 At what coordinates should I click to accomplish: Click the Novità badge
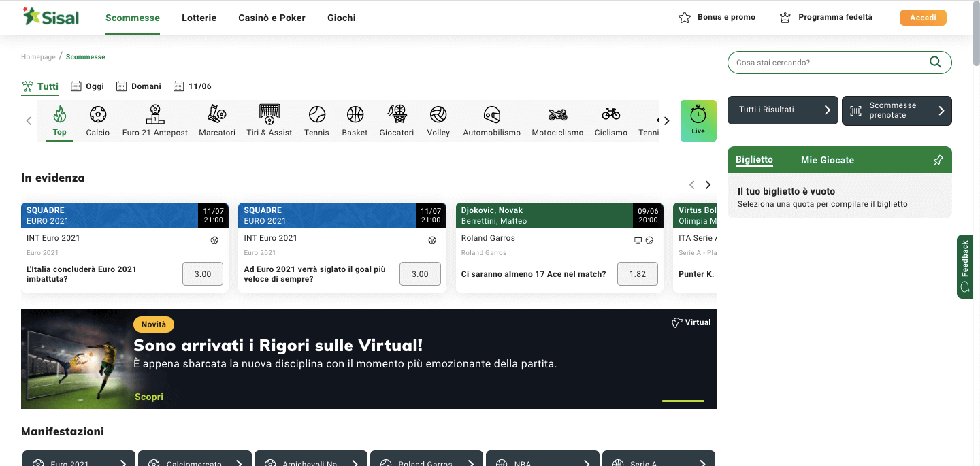pyautogui.click(x=154, y=325)
